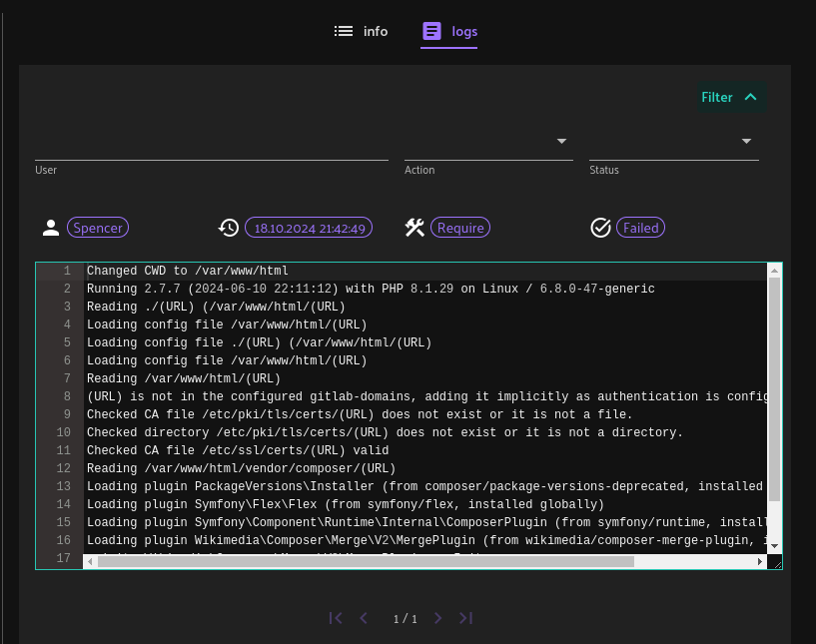Click the log scroll-right arrow

[760, 562]
